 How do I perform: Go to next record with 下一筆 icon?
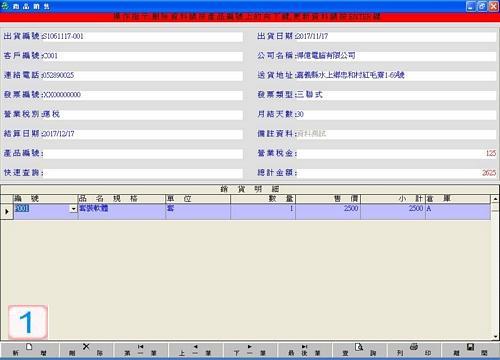point(250,347)
